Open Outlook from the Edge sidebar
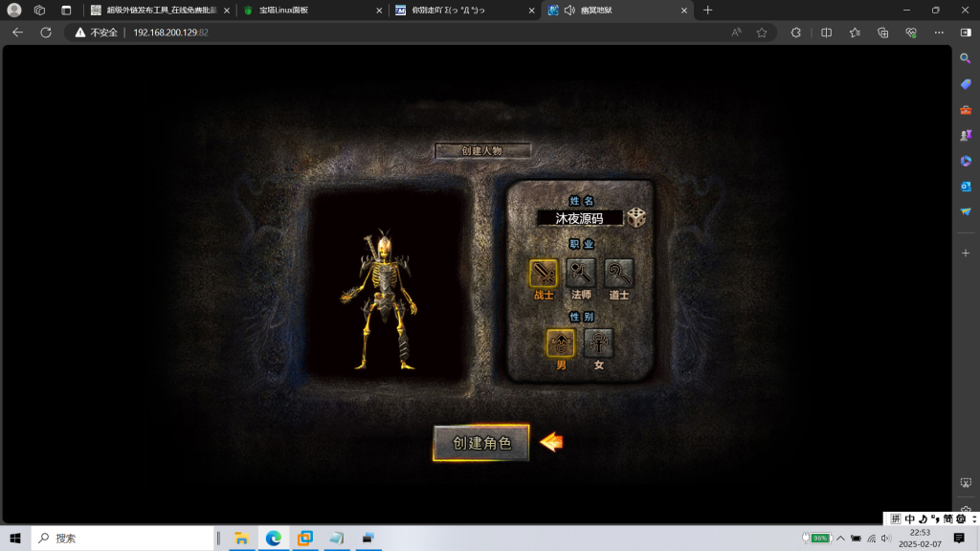The width and height of the screenshot is (980, 551). pos(966,187)
